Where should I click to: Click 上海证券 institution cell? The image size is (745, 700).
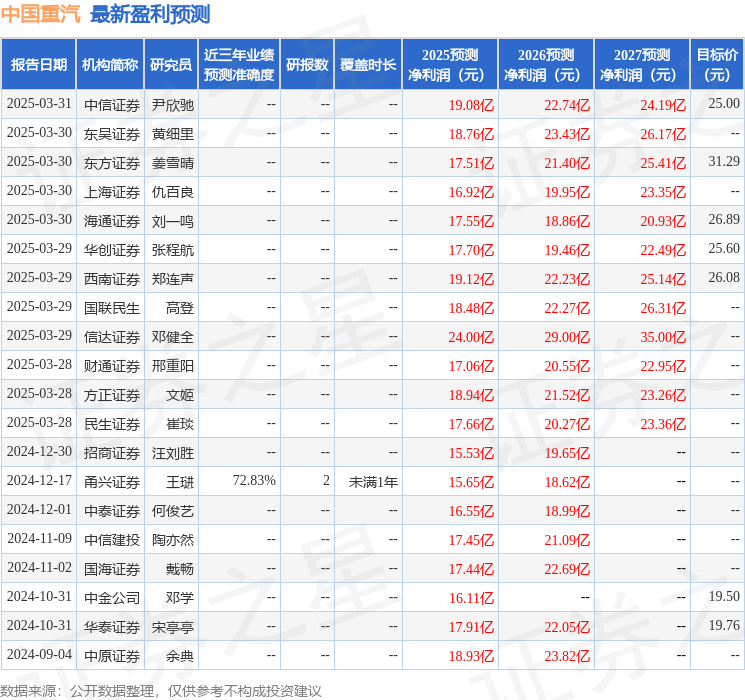click(112, 192)
